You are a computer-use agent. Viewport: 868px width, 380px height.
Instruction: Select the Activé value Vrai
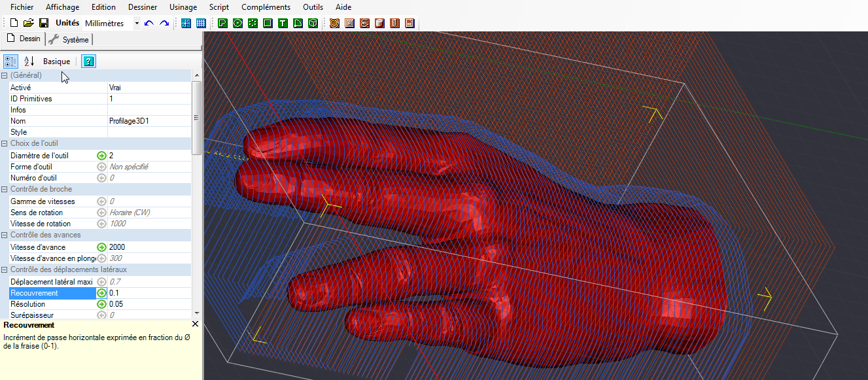click(149, 87)
